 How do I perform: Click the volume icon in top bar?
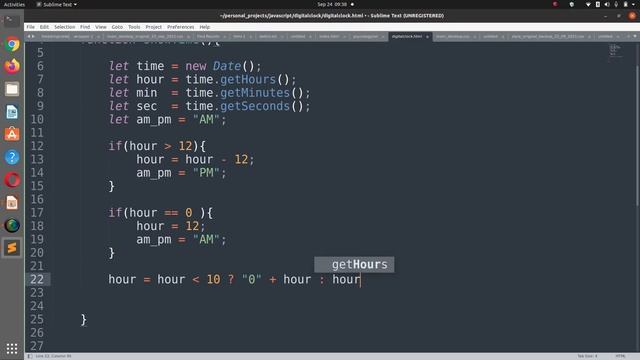point(607,4)
